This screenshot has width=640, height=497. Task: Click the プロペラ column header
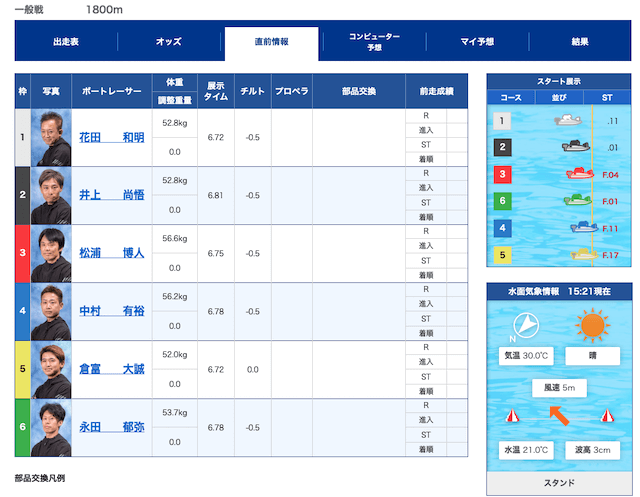[x=292, y=91]
